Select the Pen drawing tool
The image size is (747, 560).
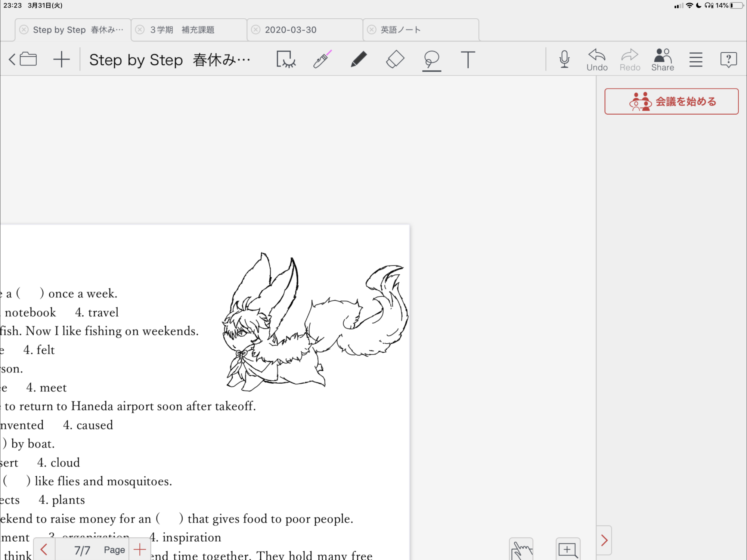pyautogui.click(x=359, y=59)
